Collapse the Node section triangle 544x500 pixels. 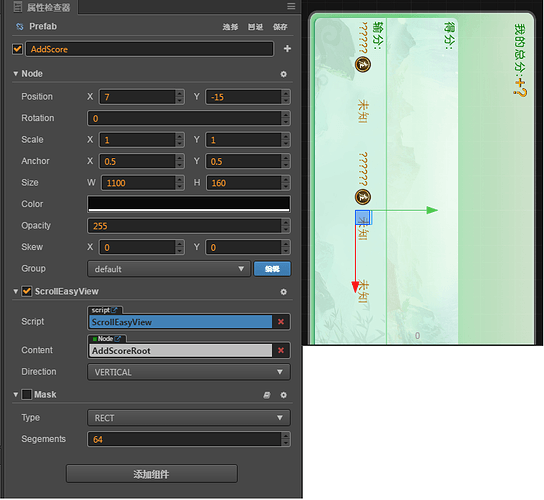click(x=16, y=74)
